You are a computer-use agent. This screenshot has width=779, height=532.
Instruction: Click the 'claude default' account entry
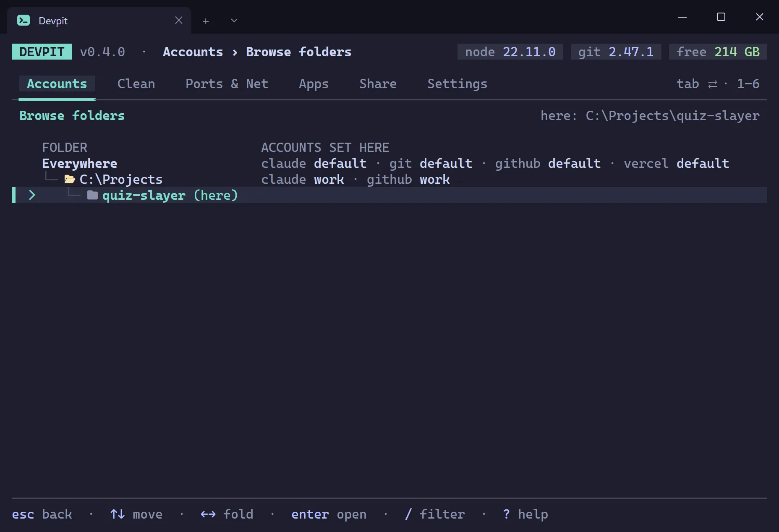(314, 163)
